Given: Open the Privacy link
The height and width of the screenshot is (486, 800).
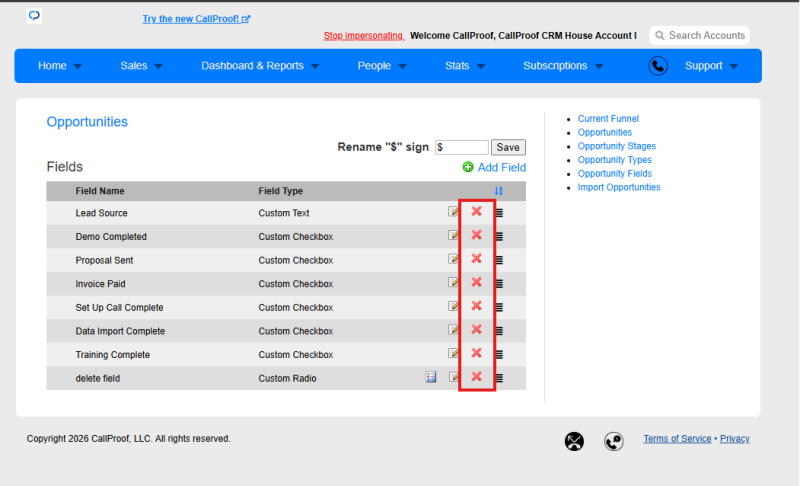Looking at the screenshot, I should 735,439.
